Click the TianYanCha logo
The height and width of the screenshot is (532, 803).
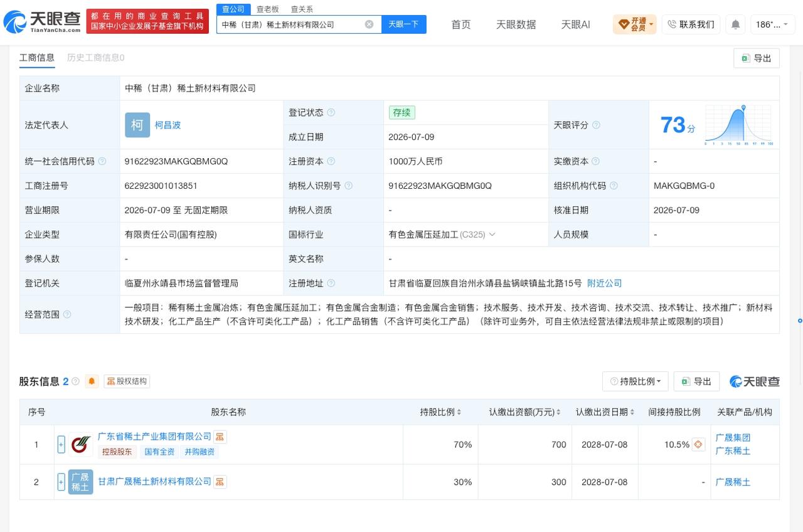(42, 22)
